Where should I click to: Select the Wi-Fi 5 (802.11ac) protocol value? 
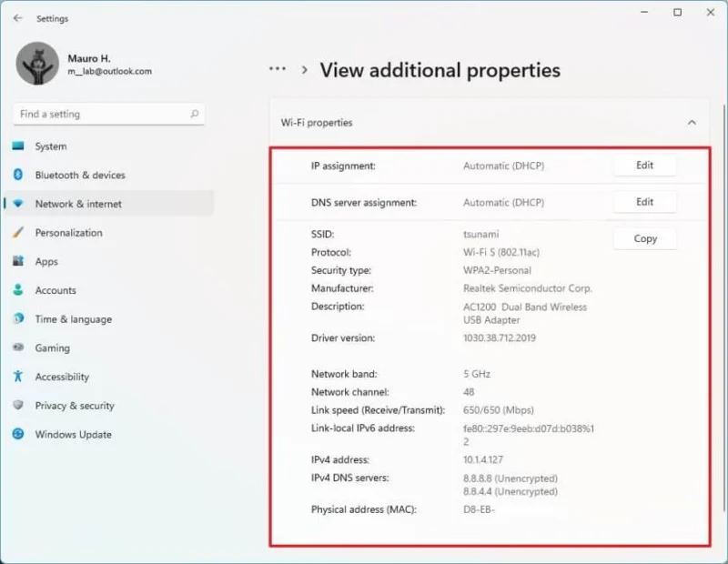pyautogui.click(x=501, y=252)
